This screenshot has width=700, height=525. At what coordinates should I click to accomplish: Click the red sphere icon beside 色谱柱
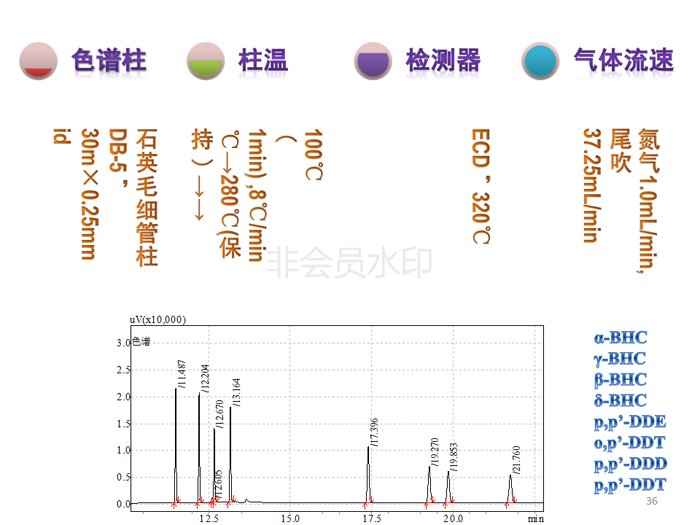click(x=38, y=61)
